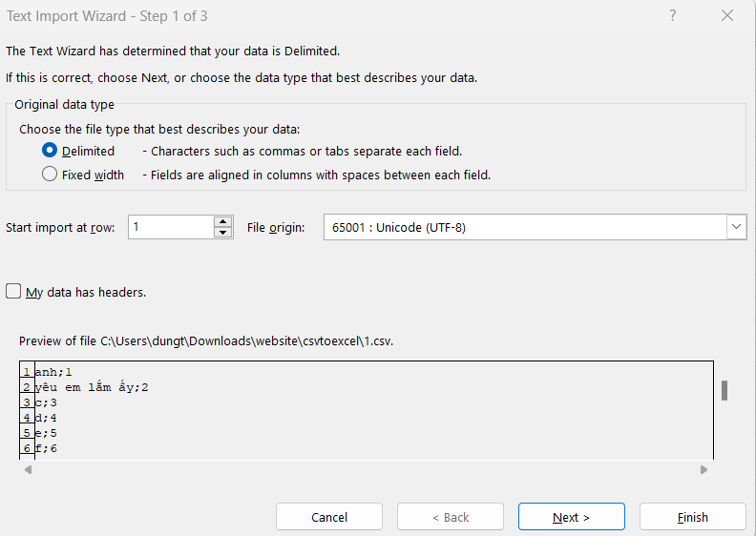Increase start row with the up spinner arrow
756x536 pixels.
click(223, 221)
